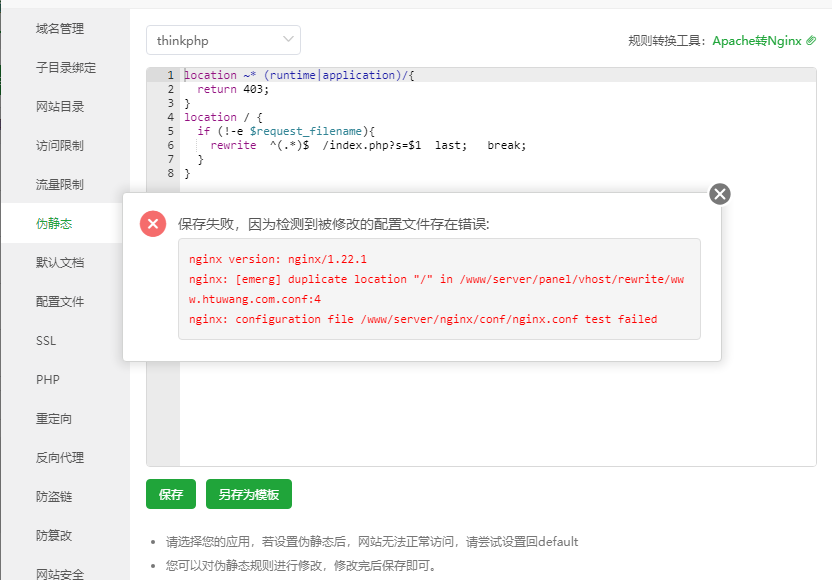Open the SSL menu item
Viewport: 832px width, 580px height.
tap(46, 341)
